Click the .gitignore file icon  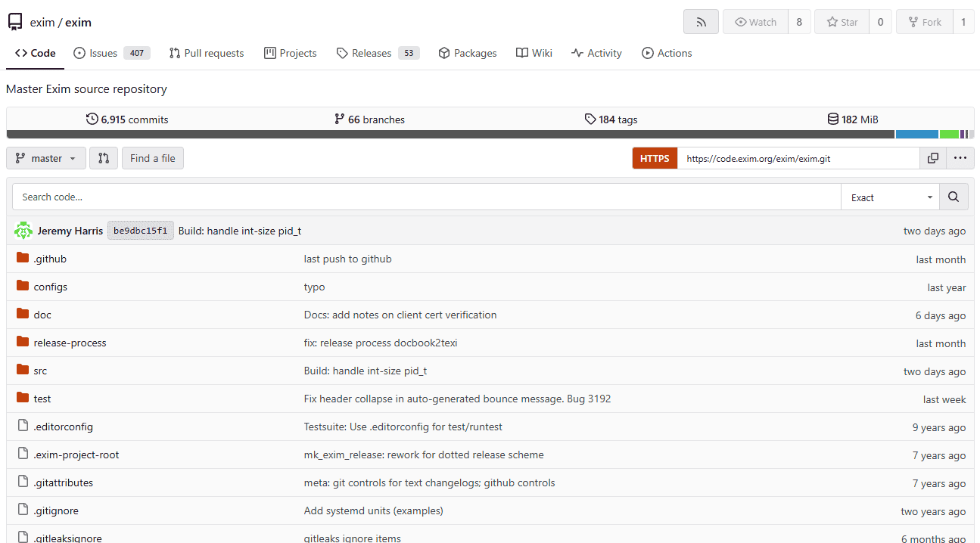[x=23, y=510]
